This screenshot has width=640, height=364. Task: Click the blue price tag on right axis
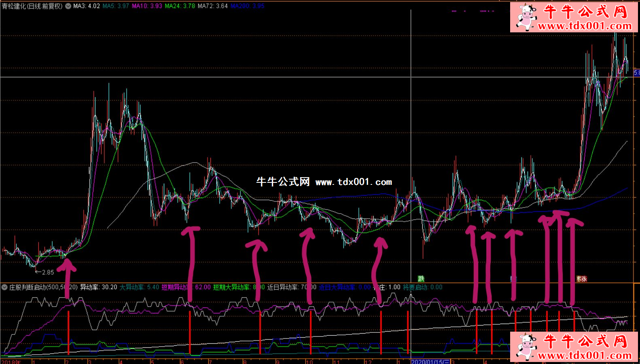[x=637, y=73]
